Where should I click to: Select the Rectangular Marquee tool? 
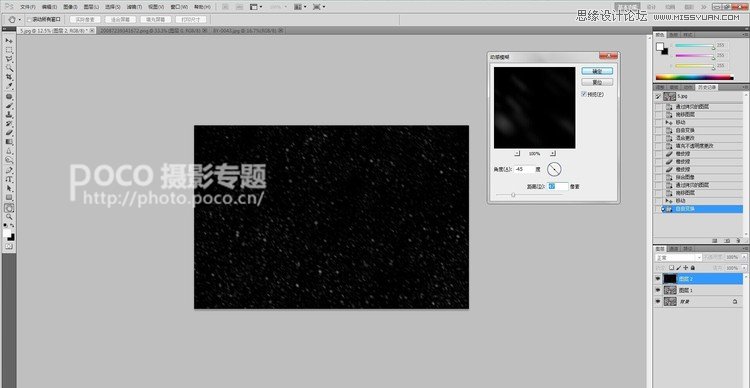pos(9,50)
